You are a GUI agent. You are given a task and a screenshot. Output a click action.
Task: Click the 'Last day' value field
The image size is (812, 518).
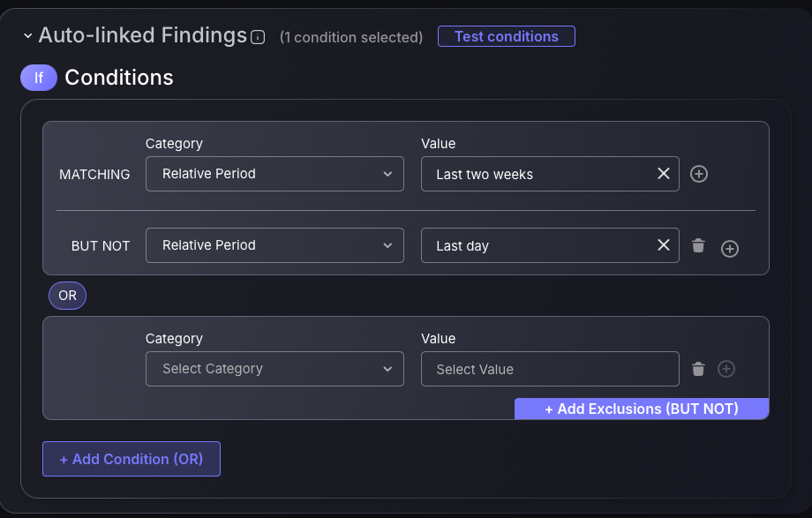[x=550, y=245]
